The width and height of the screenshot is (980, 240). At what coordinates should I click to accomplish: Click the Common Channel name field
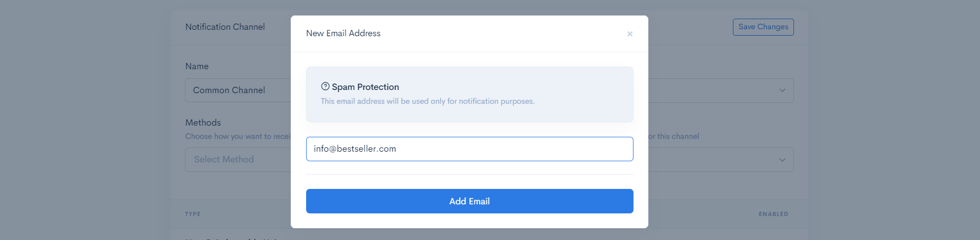[x=238, y=90]
